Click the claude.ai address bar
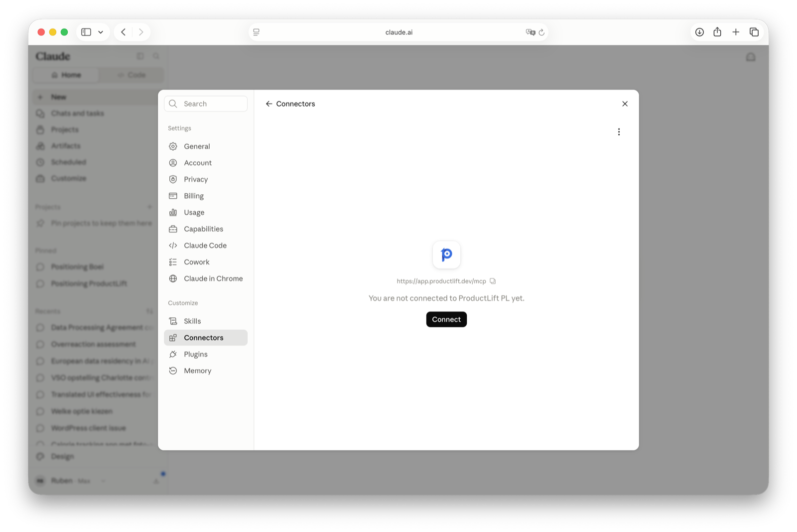797x532 pixels. tap(398, 32)
